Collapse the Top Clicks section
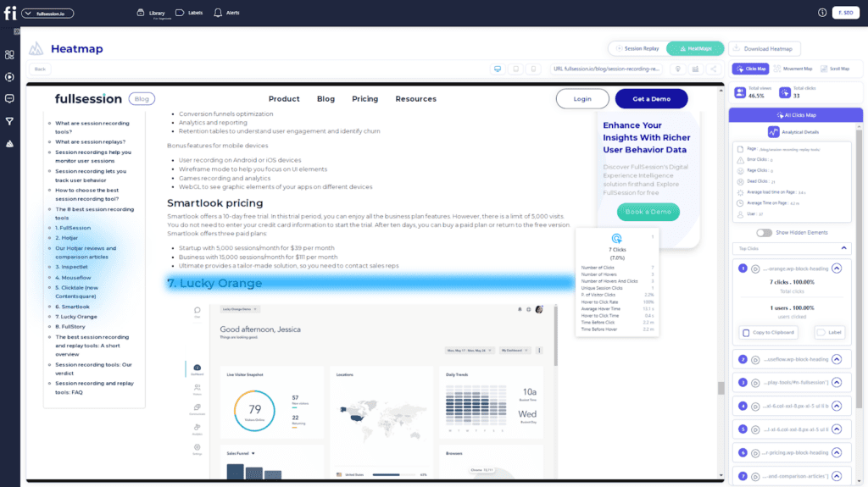The image size is (868, 487). (x=843, y=248)
